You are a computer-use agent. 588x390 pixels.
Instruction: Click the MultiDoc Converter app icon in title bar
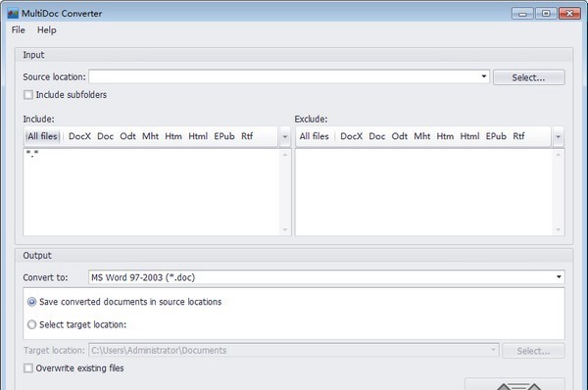click(13, 14)
